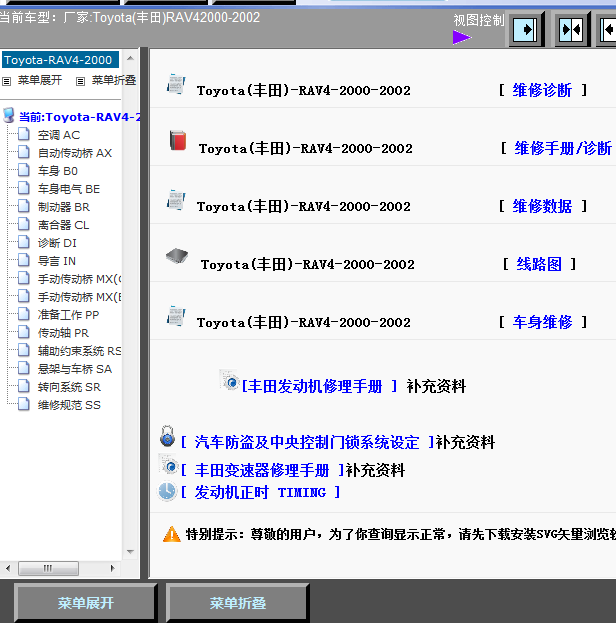This screenshot has height=623, width=616.
Task: Open 丰田变速器修理手册 link
Action: pos(262,470)
